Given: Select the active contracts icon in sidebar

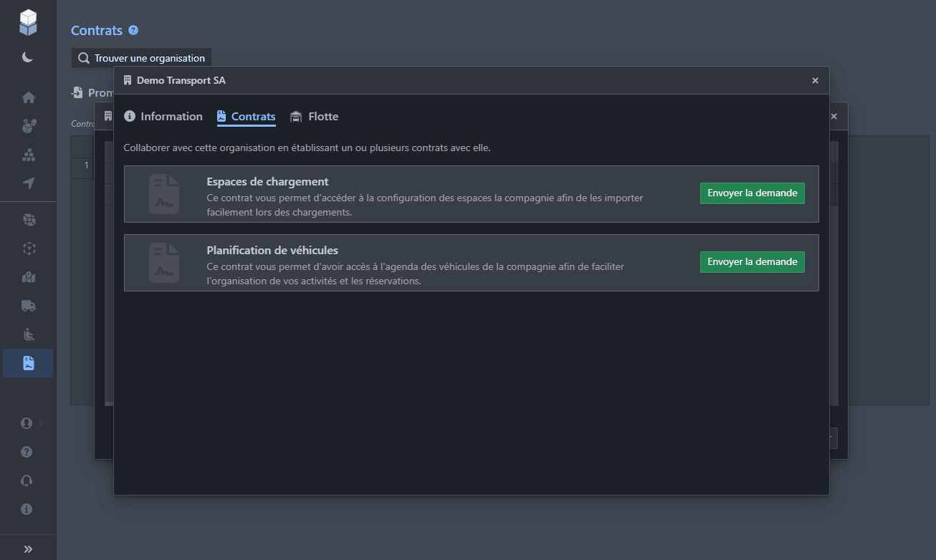Looking at the screenshot, I should click(28, 363).
